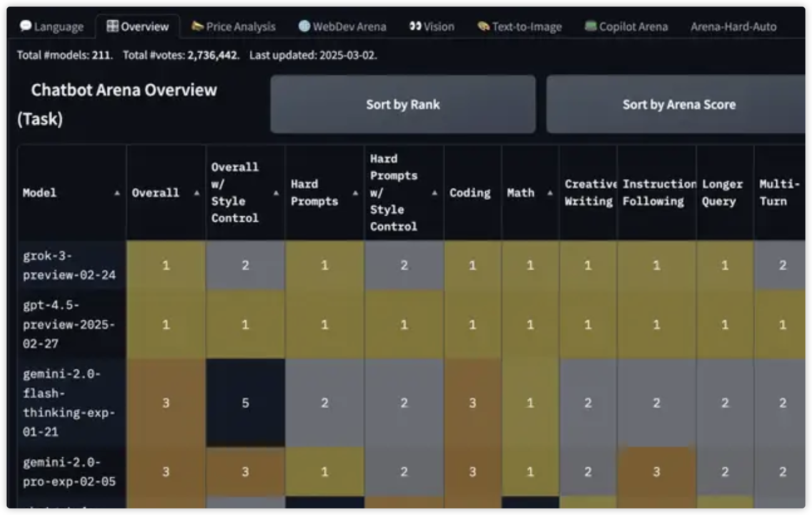Click the 'Last updated: 2025-03-02.' text
812x515 pixels.
pos(313,55)
